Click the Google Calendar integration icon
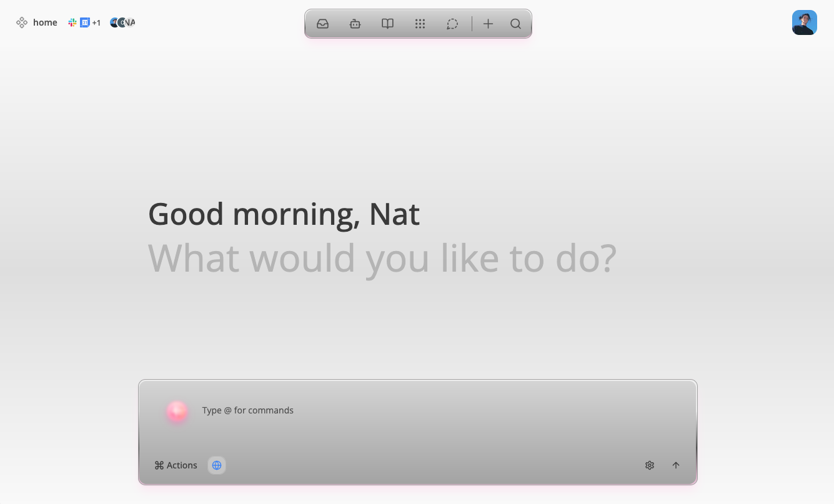 pyautogui.click(x=84, y=22)
